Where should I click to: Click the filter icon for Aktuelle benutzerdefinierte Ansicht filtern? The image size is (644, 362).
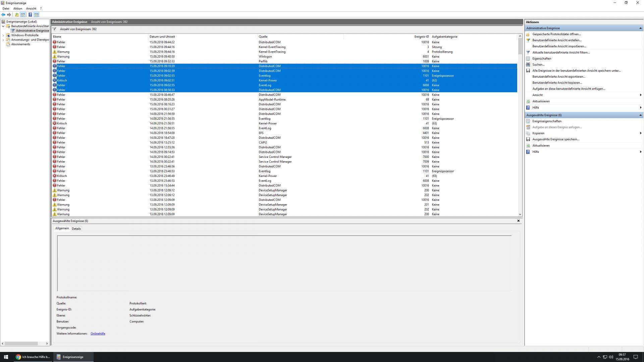(x=528, y=53)
